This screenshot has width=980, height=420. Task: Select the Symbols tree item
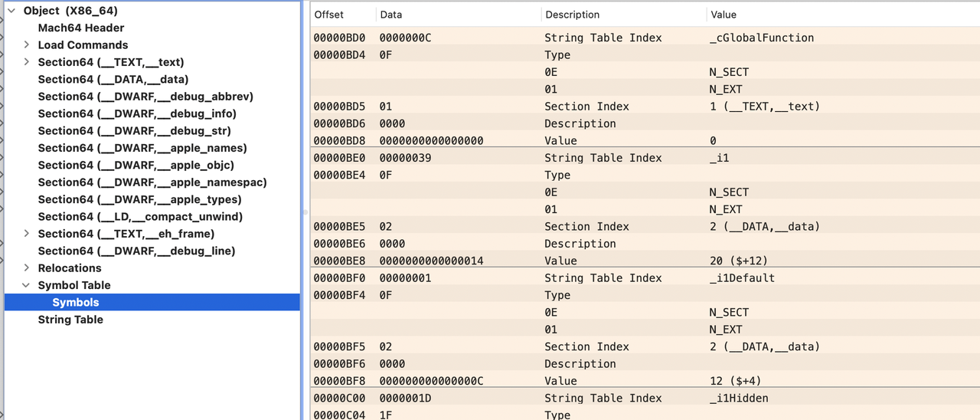pyautogui.click(x=76, y=303)
